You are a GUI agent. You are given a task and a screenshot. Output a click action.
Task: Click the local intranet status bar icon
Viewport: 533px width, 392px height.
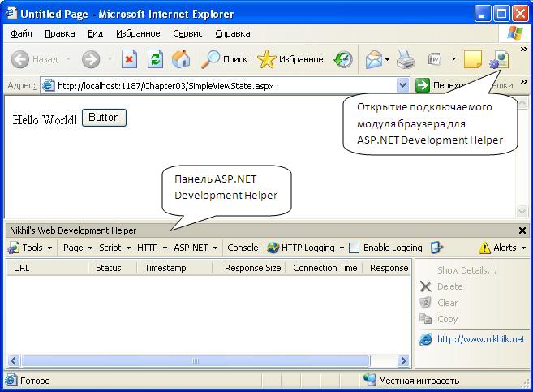[x=370, y=380]
